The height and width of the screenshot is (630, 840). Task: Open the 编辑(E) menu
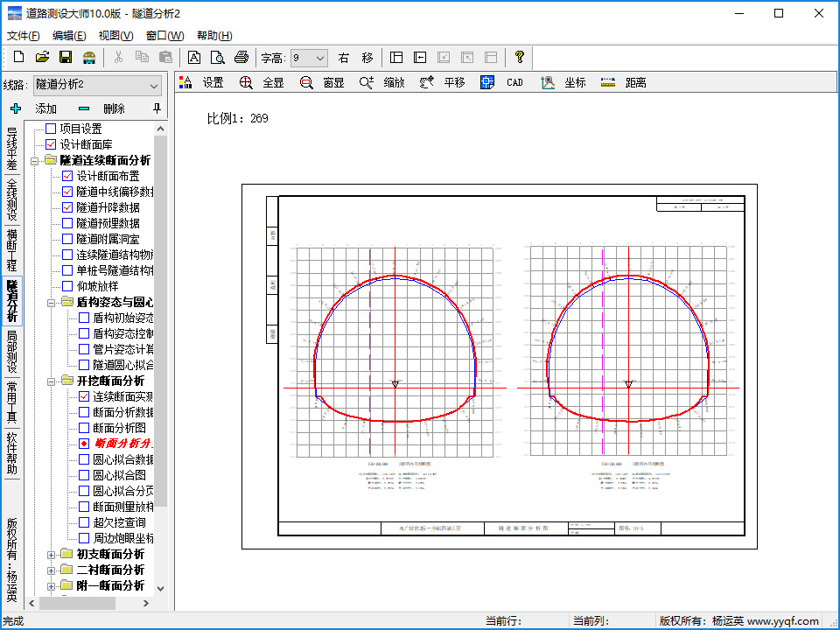(69, 35)
